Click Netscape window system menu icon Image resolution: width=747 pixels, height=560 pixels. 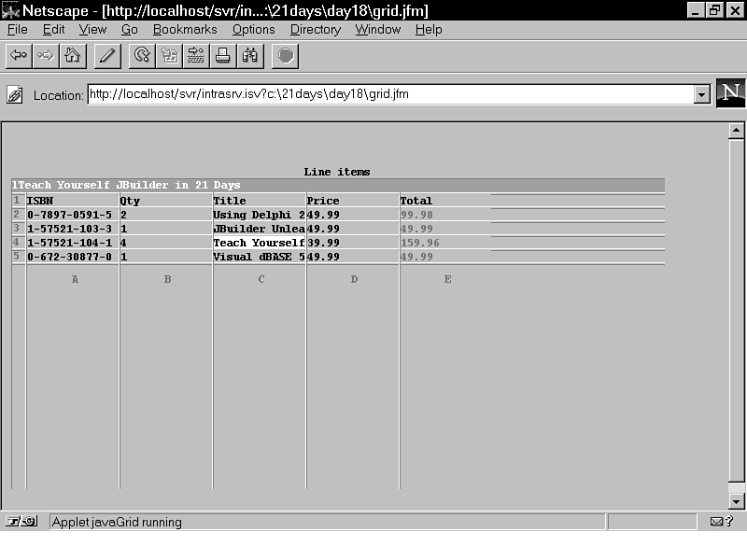coord(10,10)
